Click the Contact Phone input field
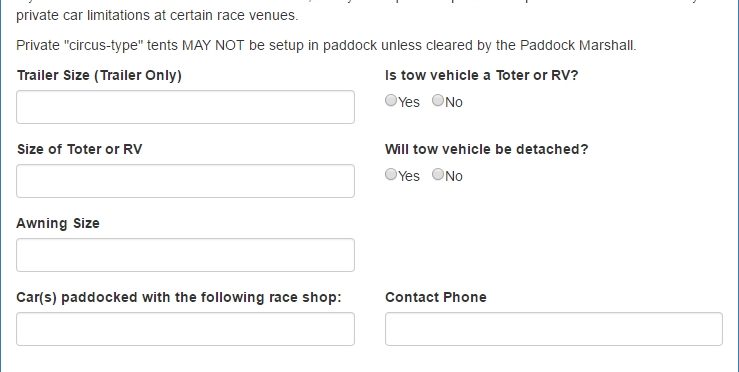The height and width of the screenshot is (372, 739). [x=554, y=329]
